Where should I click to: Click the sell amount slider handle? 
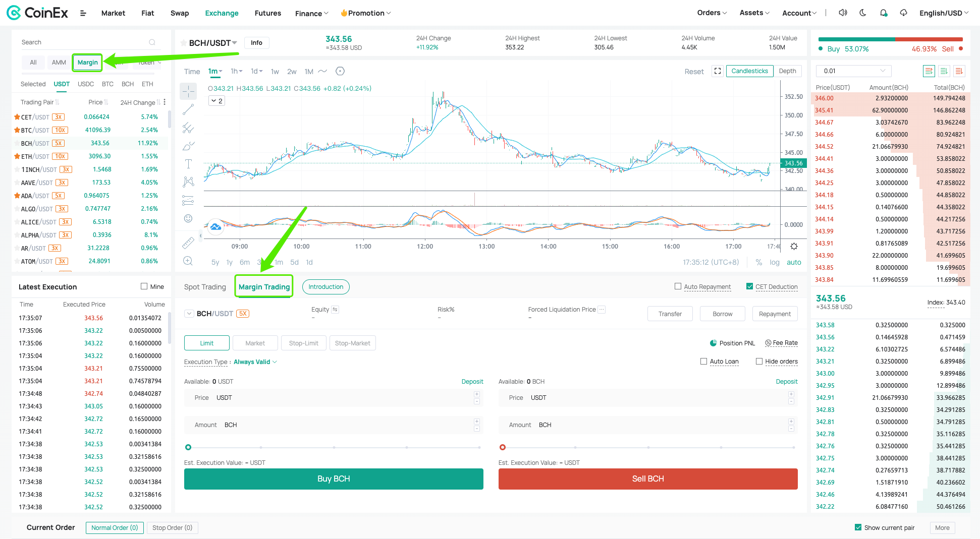click(x=503, y=447)
